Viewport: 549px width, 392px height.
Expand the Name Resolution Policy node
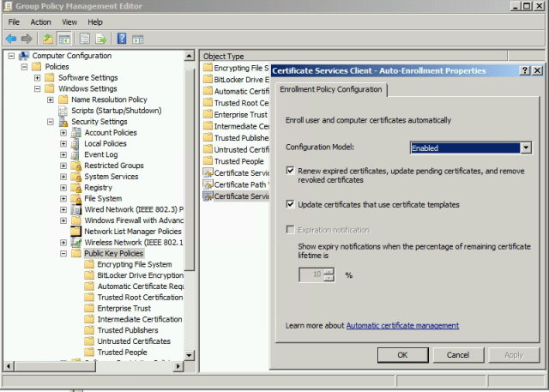click(51, 100)
